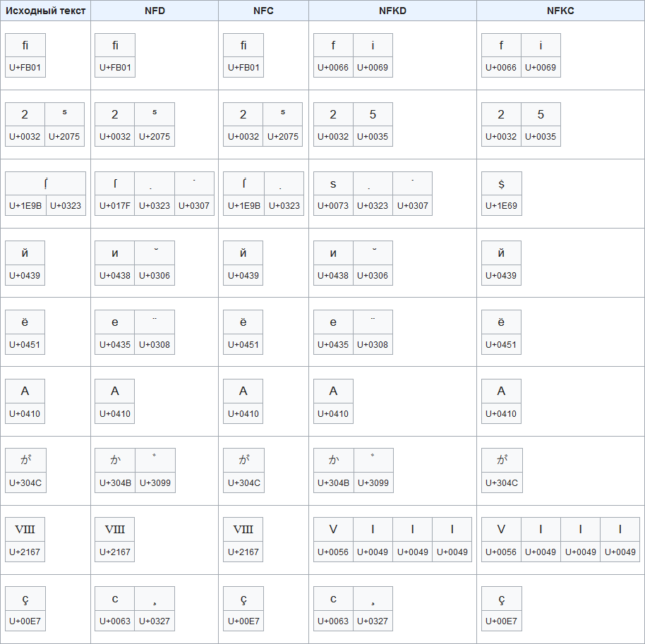645x644 pixels.
Task: Select the NFC column header
Action: [x=263, y=11]
